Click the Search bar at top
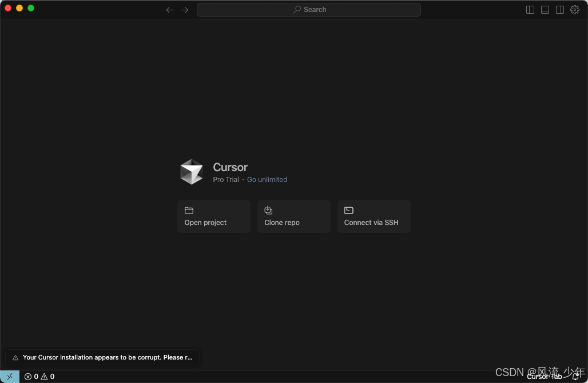588x383 pixels. pos(309,10)
